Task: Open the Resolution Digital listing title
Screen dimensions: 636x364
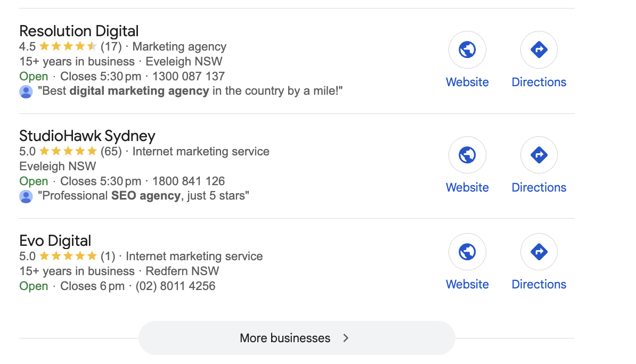Action: (79, 31)
